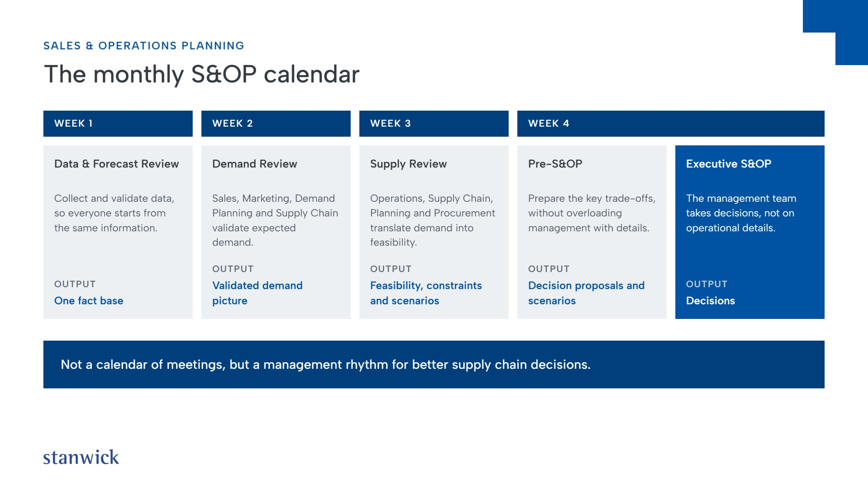Click 'The management team takes decisions' text

coord(741,213)
